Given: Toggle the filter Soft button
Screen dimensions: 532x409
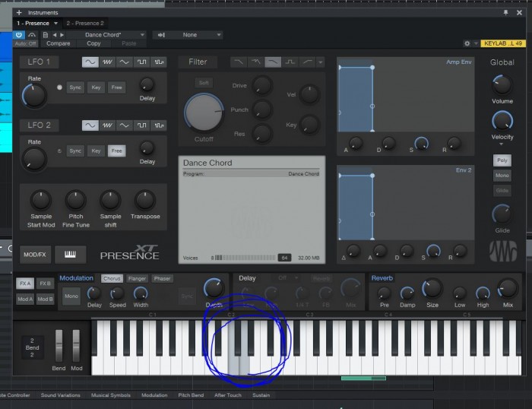Looking at the screenshot, I should 204,82.
